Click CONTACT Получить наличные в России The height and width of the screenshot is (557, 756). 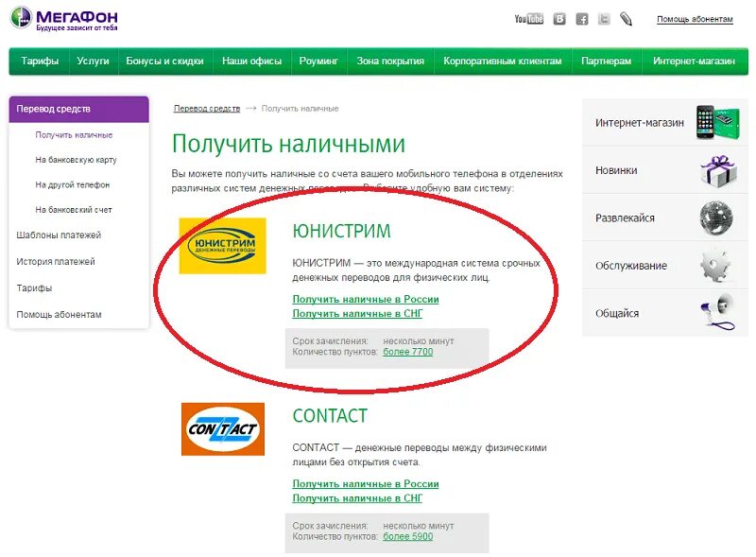point(366,483)
